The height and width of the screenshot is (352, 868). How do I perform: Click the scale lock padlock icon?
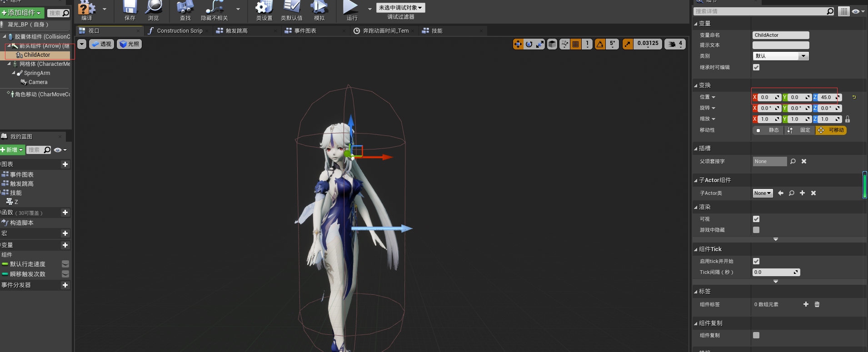click(848, 119)
